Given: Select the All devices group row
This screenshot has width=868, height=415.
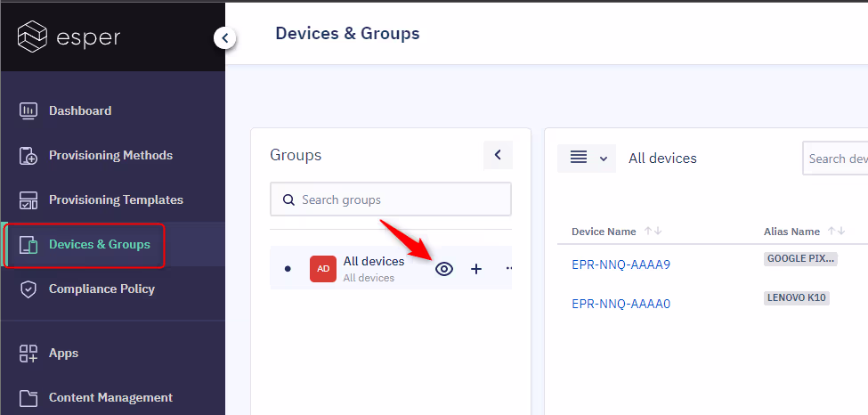Looking at the screenshot, I should (391, 268).
